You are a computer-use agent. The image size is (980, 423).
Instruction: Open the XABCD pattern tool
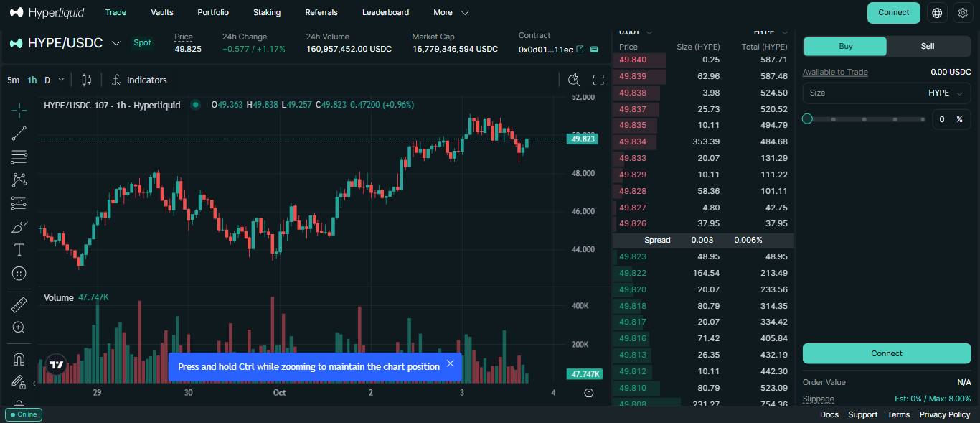click(19, 180)
